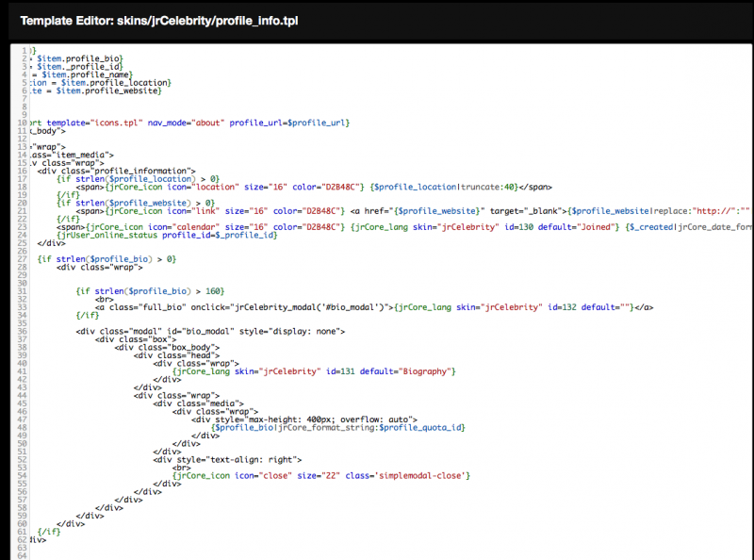754x560 pixels.
Task: Click the "display: none" style value
Action: 303,331
